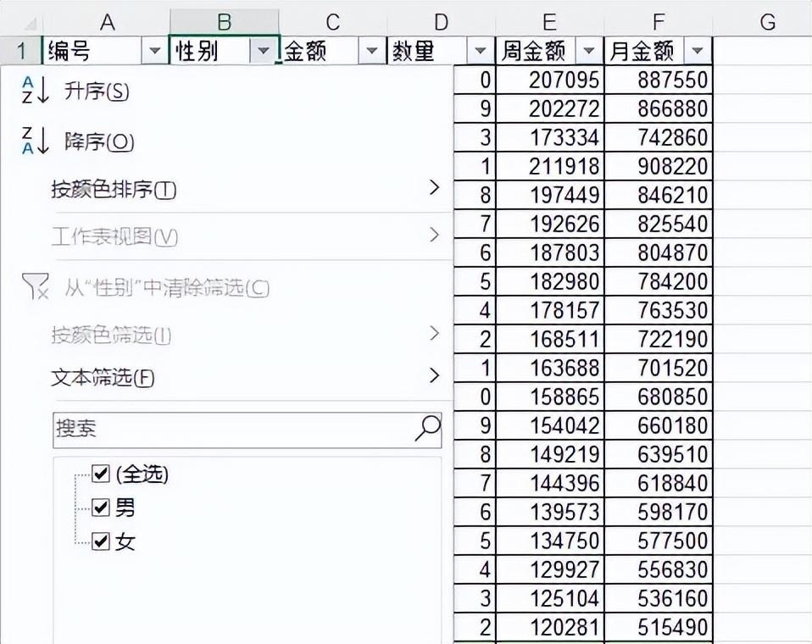The width and height of the screenshot is (812, 644).
Task: Select cell with value 515490
Action: (x=659, y=627)
